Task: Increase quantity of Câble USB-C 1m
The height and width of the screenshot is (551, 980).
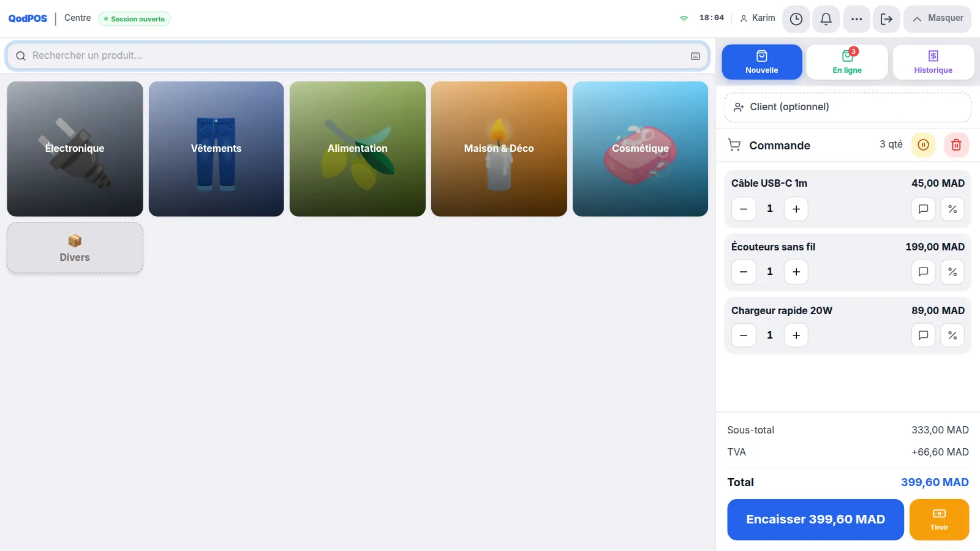Action: [796, 209]
